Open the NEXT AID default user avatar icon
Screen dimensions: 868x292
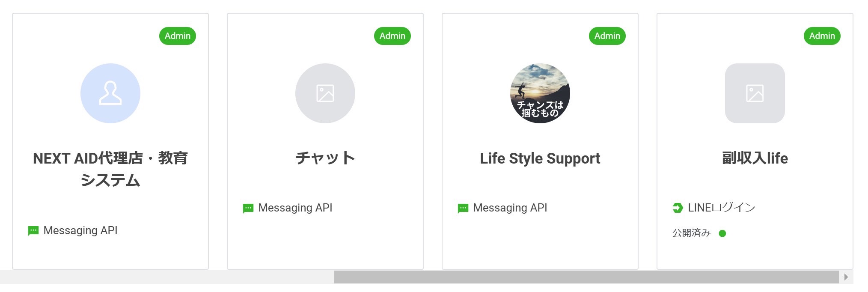(110, 93)
